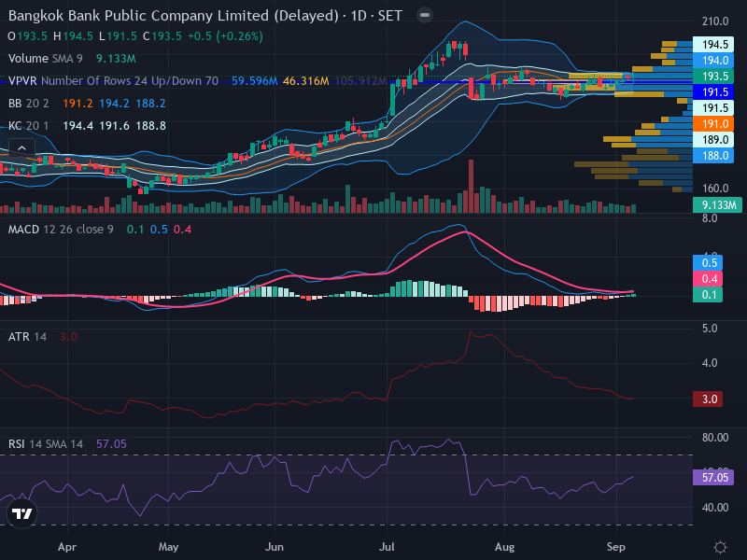The height and width of the screenshot is (560, 747).
Task: Click the 193.5 current price label
Action: click(713, 77)
